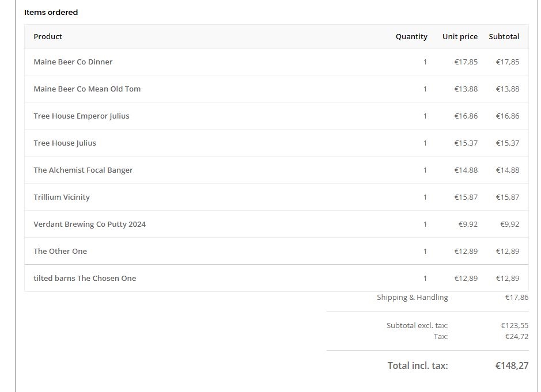Image resolution: width=541 pixels, height=392 pixels.
Task: Click the Subtotal column header
Action: (504, 36)
